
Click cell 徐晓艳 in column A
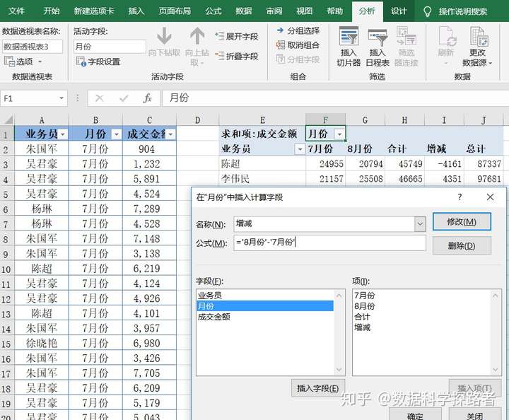(42, 343)
